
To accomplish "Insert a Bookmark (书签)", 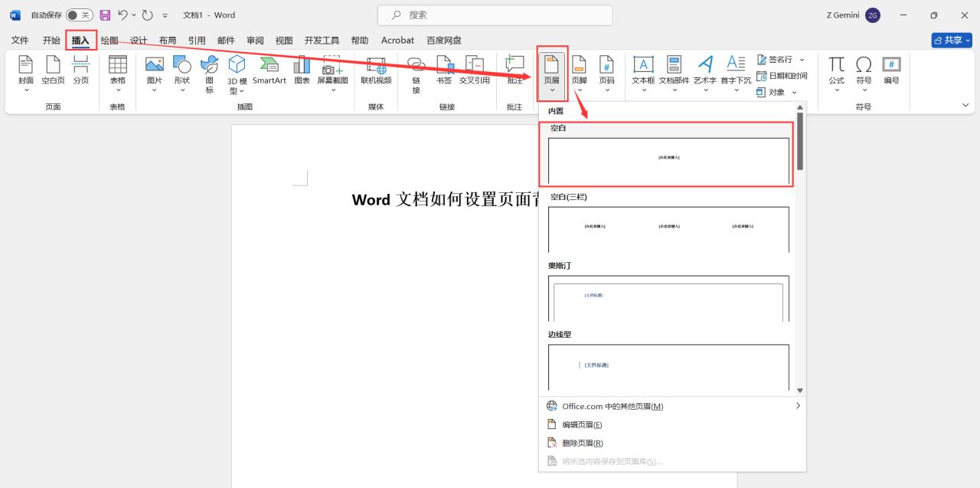I will (444, 70).
